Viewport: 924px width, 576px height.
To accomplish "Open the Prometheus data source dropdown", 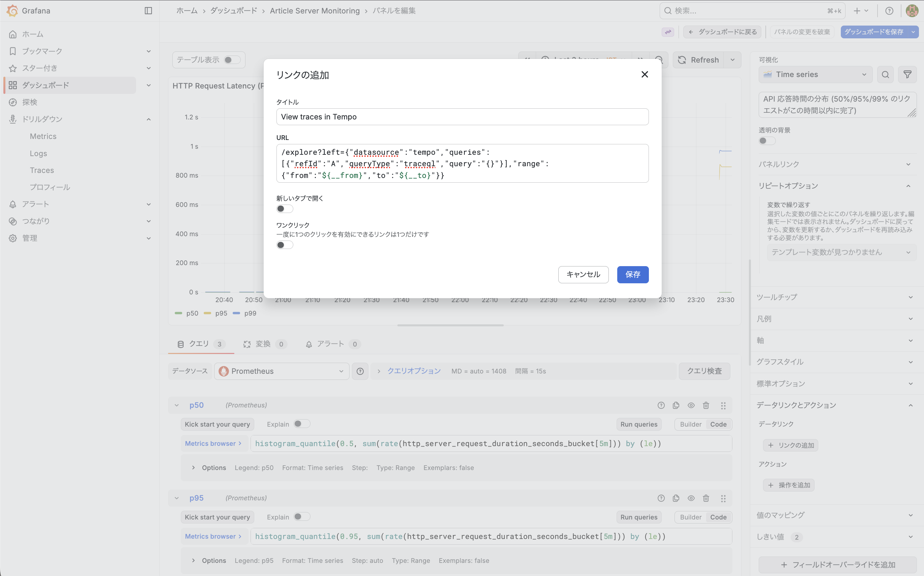I will (x=281, y=371).
